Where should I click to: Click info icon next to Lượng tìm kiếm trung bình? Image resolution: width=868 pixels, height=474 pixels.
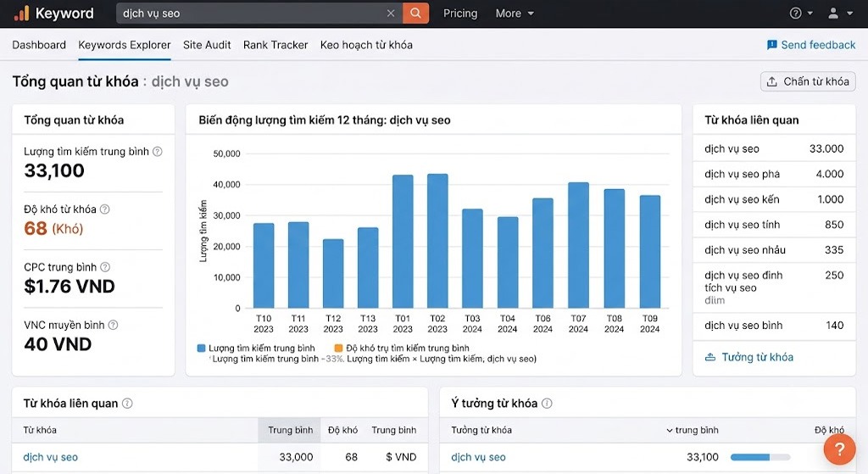coord(157,151)
